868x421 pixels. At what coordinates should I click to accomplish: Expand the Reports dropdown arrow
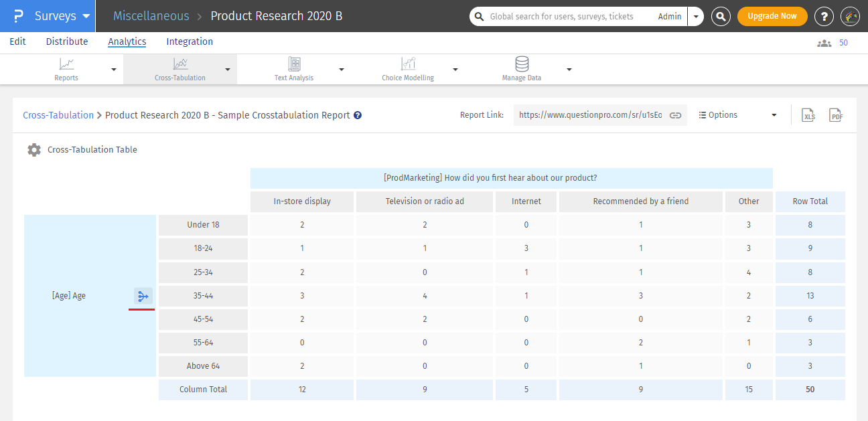[113, 69]
